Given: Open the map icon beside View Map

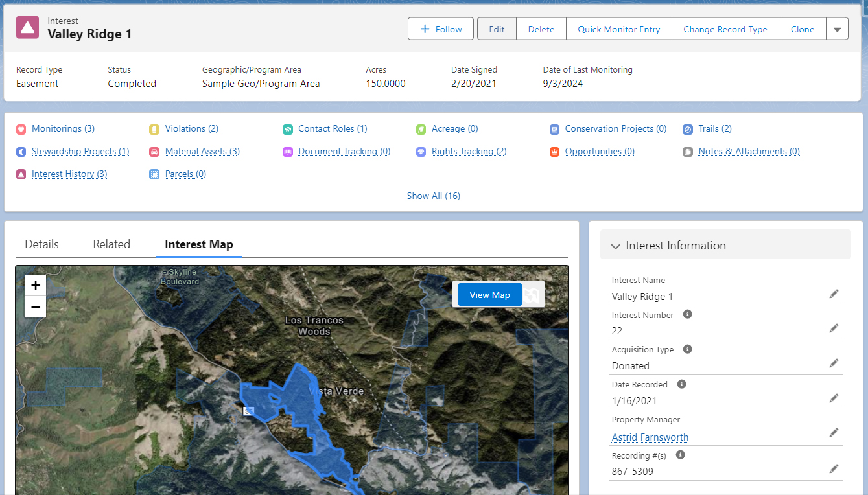Looking at the screenshot, I should click(533, 295).
